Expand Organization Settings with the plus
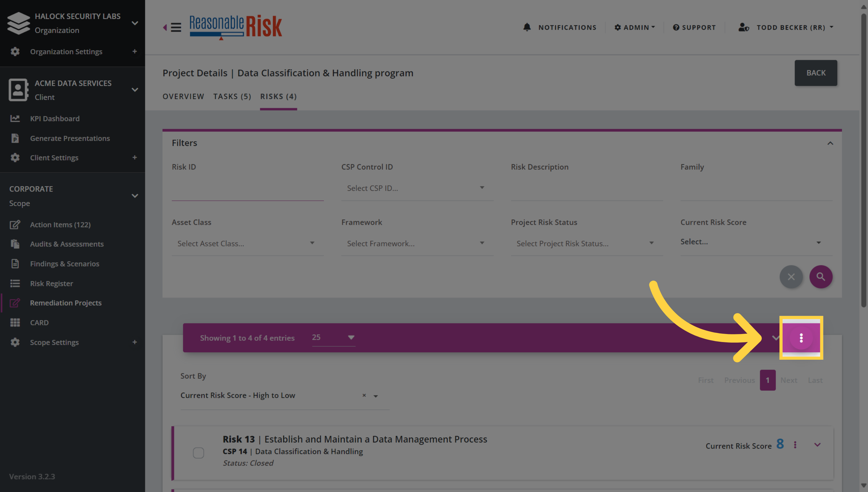The image size is (868, 492). coord(135,51)
